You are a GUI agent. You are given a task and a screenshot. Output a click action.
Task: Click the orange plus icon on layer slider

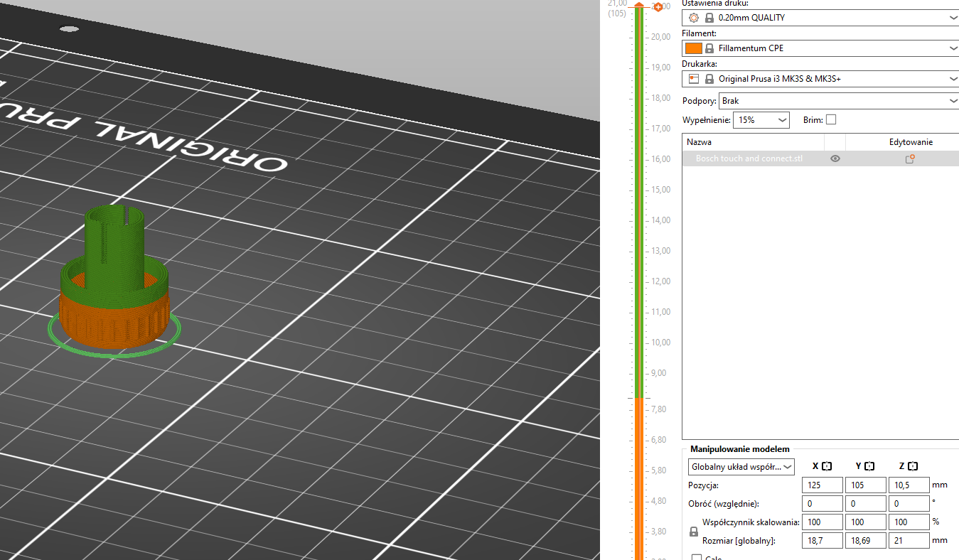point(658,7)
